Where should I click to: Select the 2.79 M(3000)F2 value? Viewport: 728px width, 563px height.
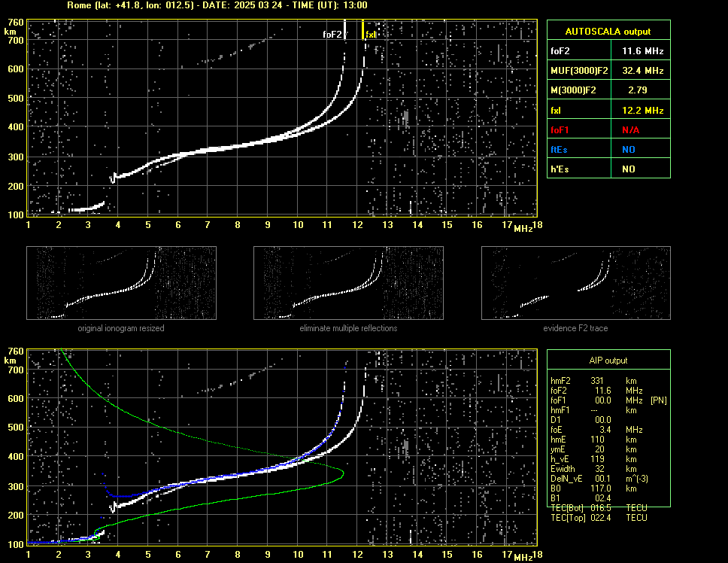638,90
